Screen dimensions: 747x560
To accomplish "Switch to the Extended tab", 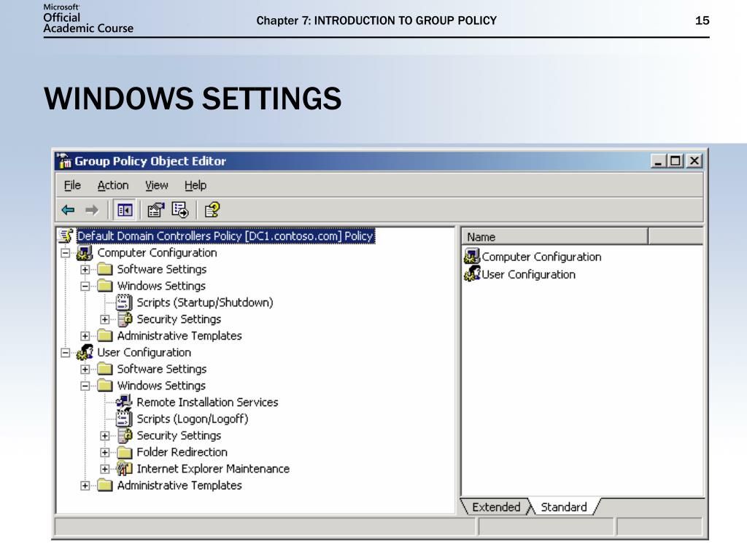I will click(x=496, y=507).
